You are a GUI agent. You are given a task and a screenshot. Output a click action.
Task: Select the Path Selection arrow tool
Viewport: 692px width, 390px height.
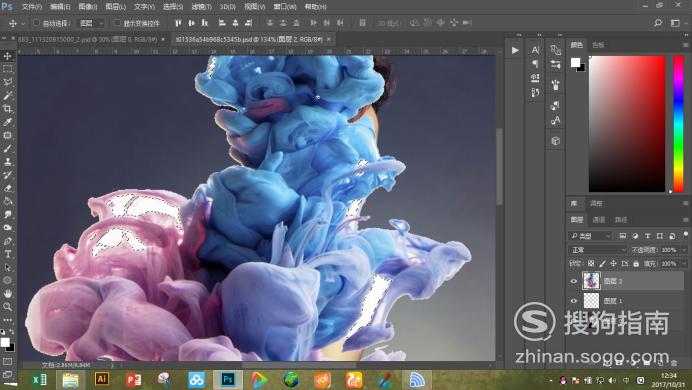click(x=8, y=267)
